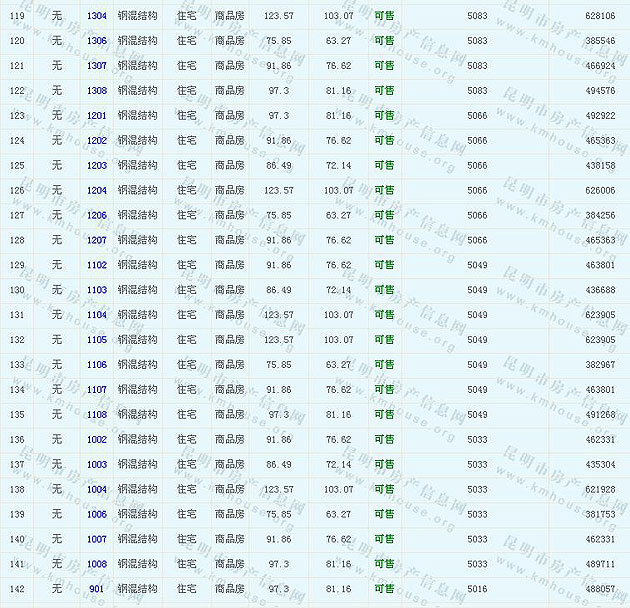Click total price 438158 cell
Screen dimensions: 630x608
pyautogui.click(x=600, y=165)
